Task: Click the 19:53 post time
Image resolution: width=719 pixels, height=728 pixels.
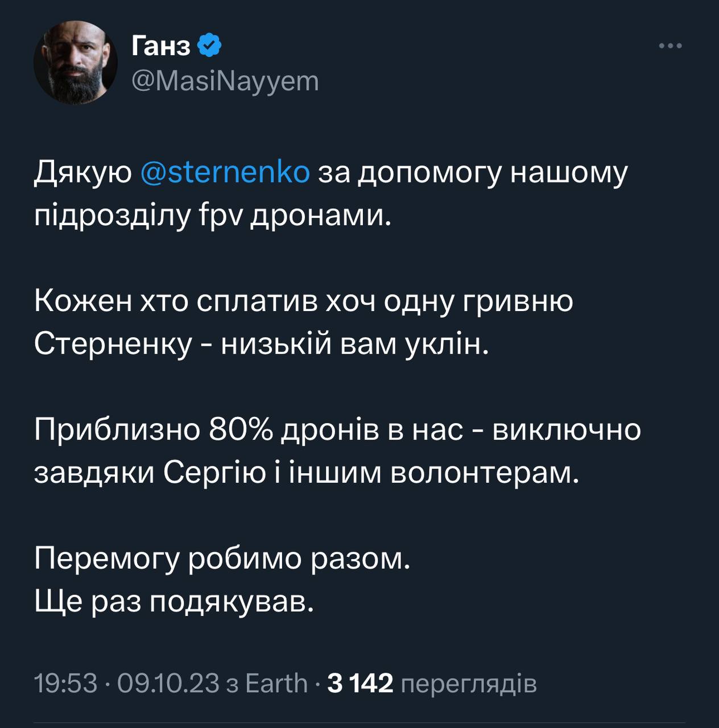Action: click(65, 683)
